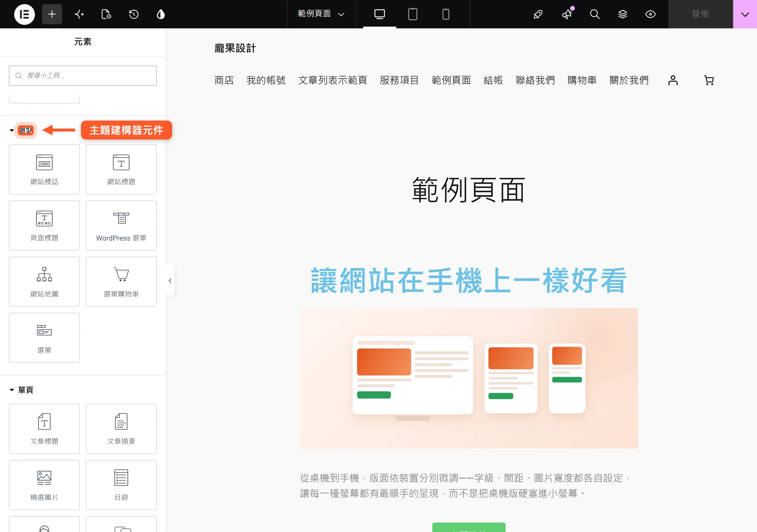Open the publish options dropdown arrow
Image resolution: width=757 pixels, height=532 pixels.
[745, 14]
